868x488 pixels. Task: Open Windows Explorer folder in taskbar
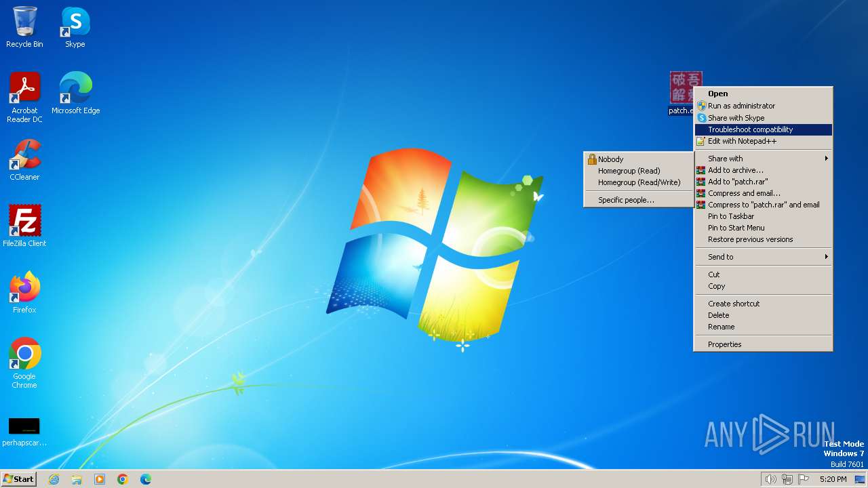tap(77, 479)
